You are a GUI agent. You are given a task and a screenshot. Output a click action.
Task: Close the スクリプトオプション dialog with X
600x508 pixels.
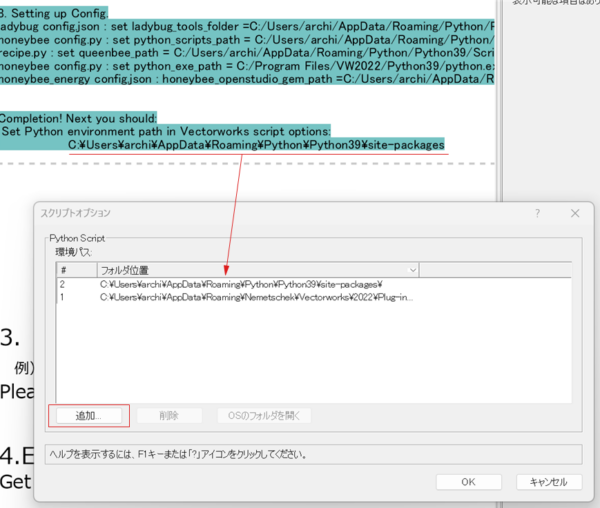point(574,213)
